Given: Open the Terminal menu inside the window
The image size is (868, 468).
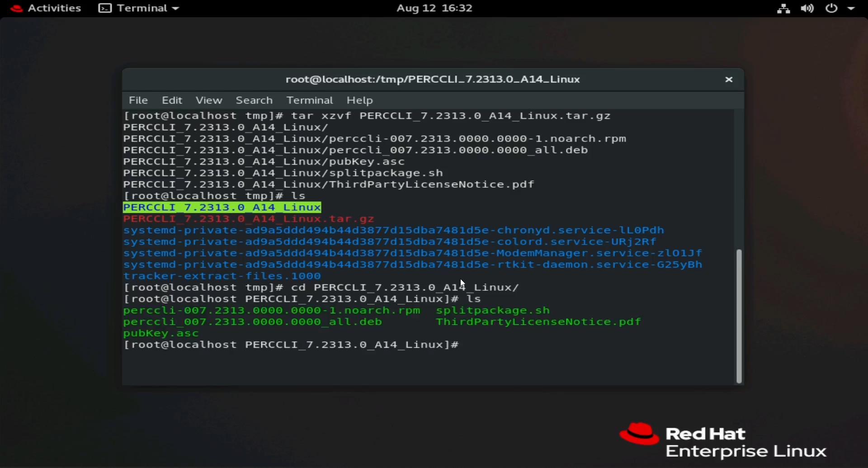Looking at the screenshot, I should pyautogui.click(x=309, y=100).
